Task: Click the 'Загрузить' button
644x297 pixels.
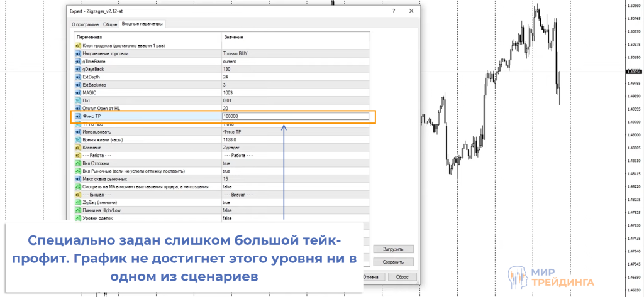Action: [393, 249]
